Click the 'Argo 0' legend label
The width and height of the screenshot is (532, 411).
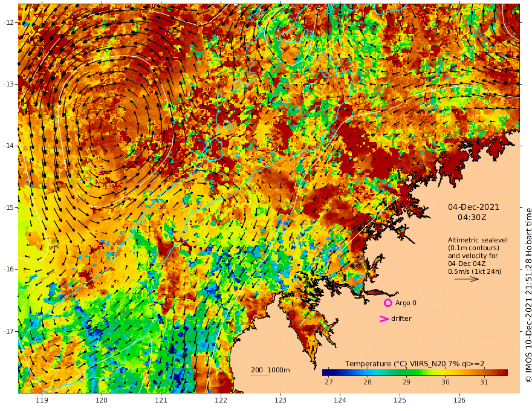pos(406,303)
